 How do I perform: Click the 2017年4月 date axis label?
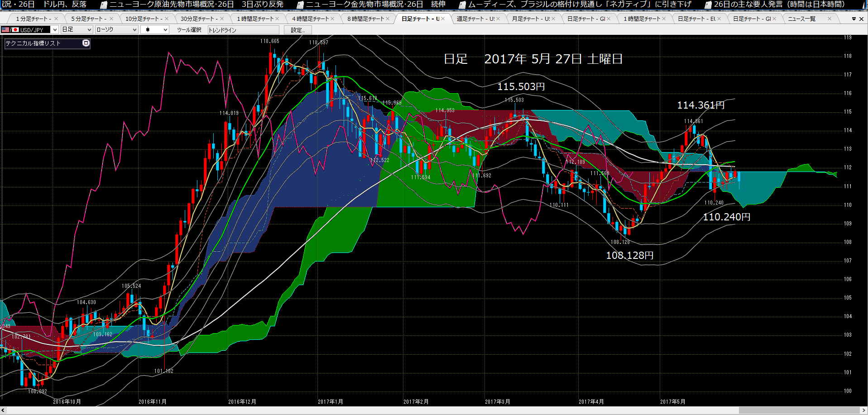[591, 402]
